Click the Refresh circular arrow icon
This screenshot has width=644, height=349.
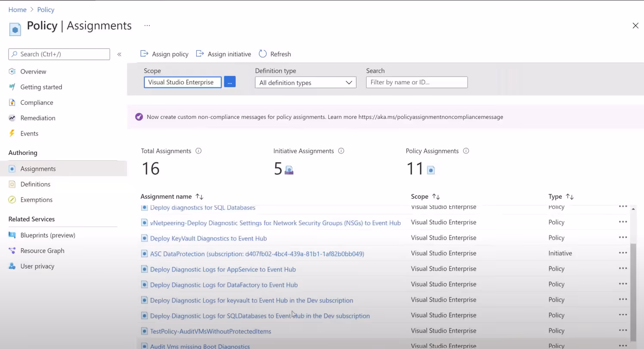click(x=263, y=54)
